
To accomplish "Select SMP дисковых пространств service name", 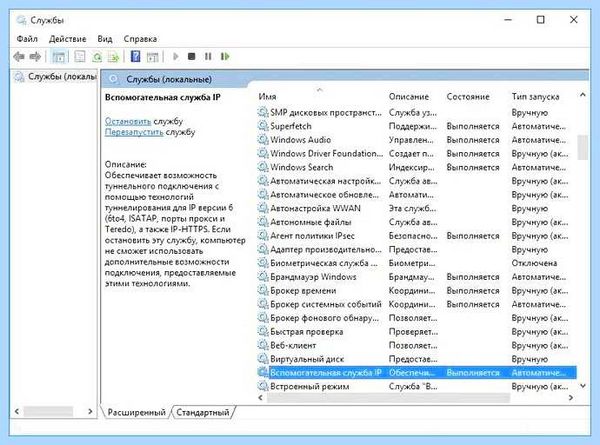I will (x=326, y=112).
